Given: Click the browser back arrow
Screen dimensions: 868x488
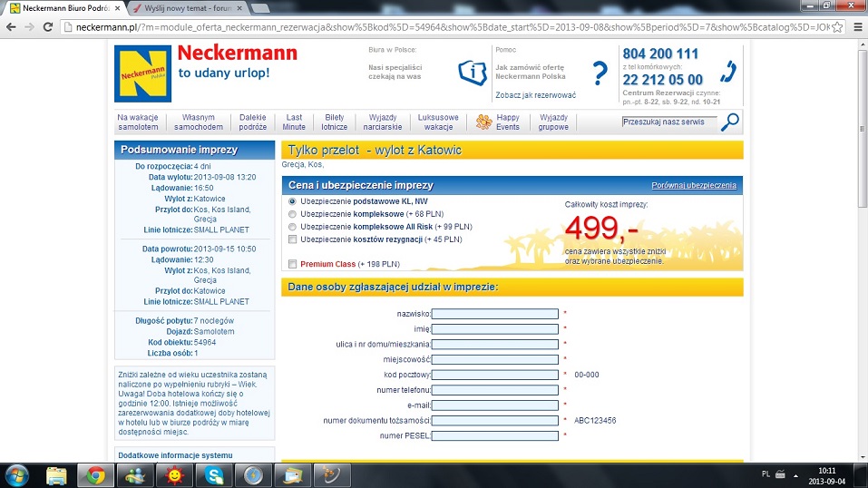Looking at the screenshot, I should 11,26.
